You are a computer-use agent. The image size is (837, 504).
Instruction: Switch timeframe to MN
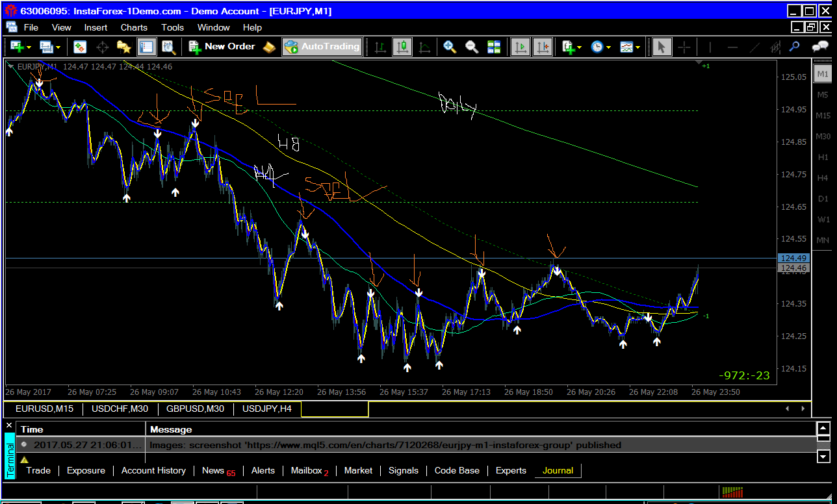pos(823,240)
